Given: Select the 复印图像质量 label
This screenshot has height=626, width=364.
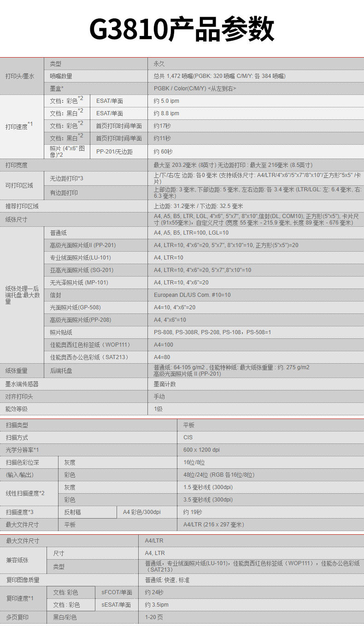Looking at the screenshot, I should [22, 580].
